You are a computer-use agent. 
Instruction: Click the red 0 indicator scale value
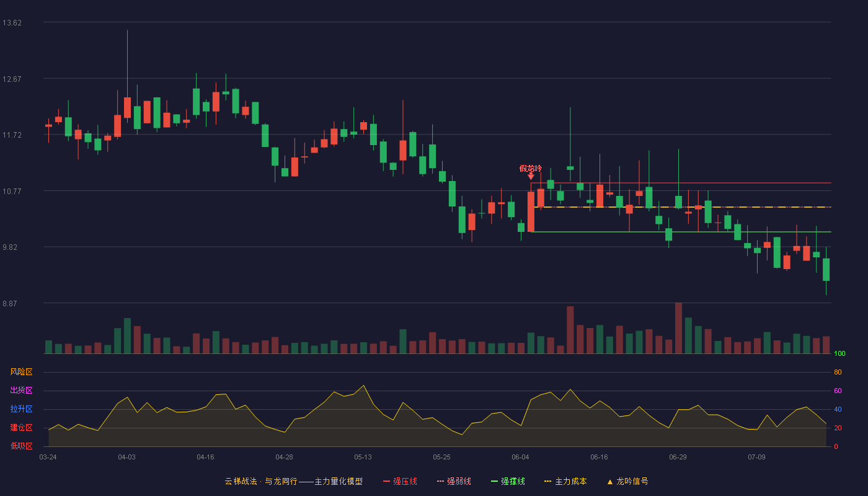click(836, 446)
